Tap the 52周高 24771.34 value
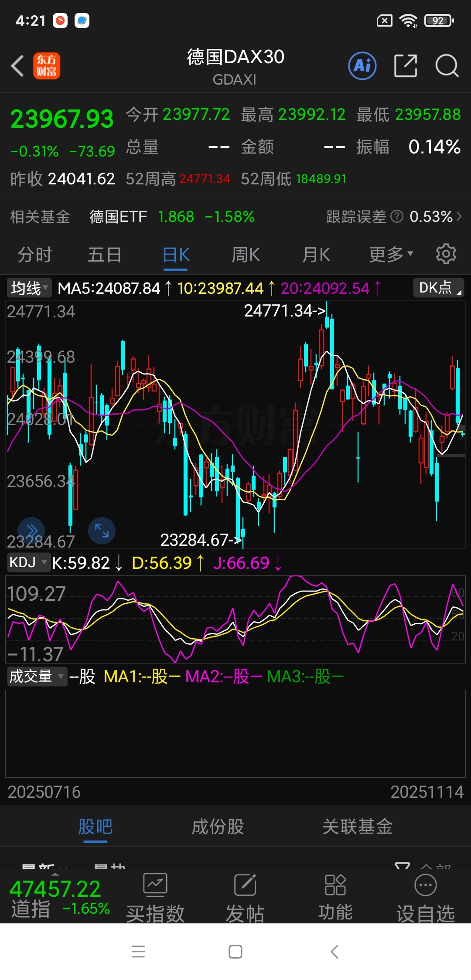The height and width of the screenshot is (980, 471). click(205, 179)
